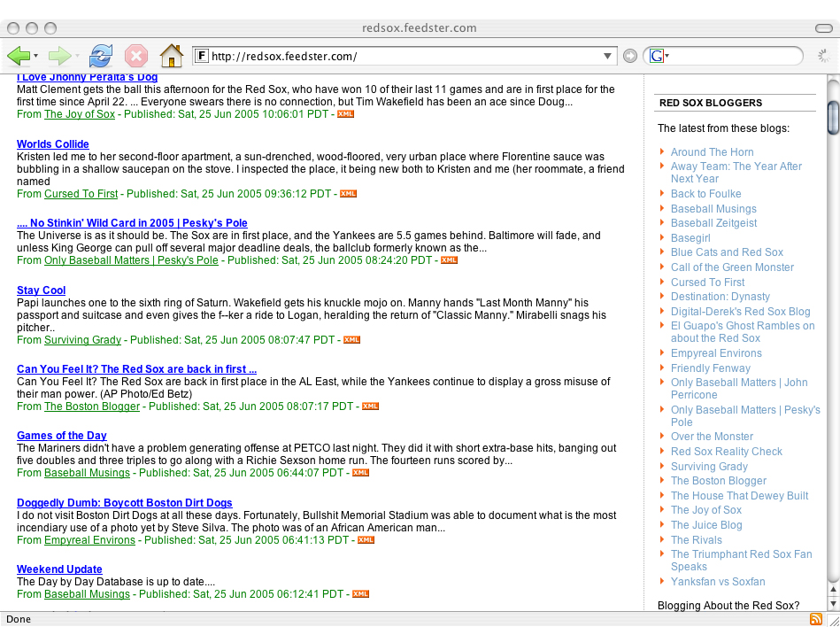Click the RSS feed icon in status bar

[816, 619]
